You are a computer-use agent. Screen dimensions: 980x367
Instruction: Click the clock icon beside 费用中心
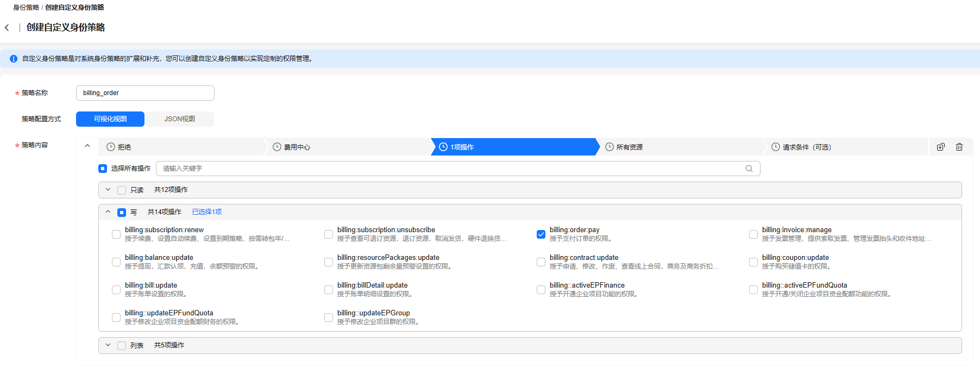[x=277, y=147]
